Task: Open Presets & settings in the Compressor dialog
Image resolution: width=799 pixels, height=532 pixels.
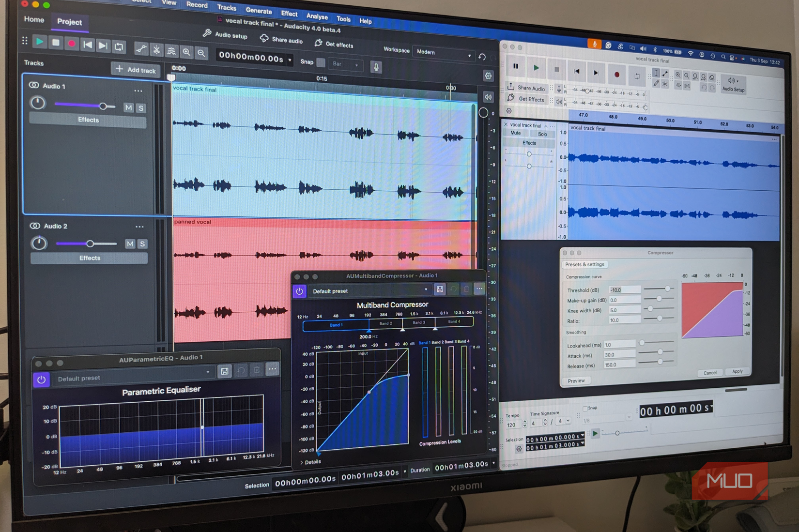Action: click(584, 264)
